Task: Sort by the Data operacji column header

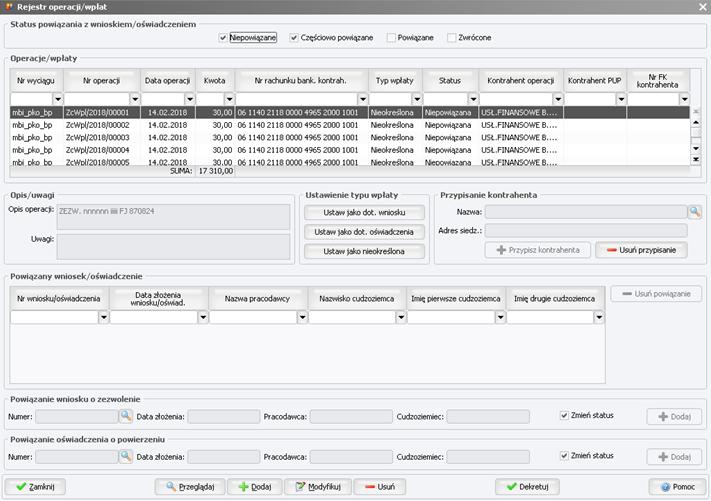Action: click(167, 80)
